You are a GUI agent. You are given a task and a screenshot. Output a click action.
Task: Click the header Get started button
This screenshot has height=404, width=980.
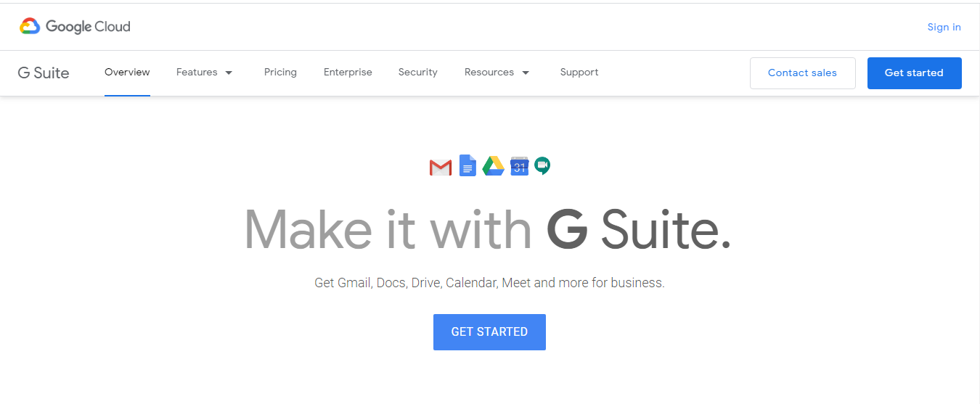[x=914, y=73]
